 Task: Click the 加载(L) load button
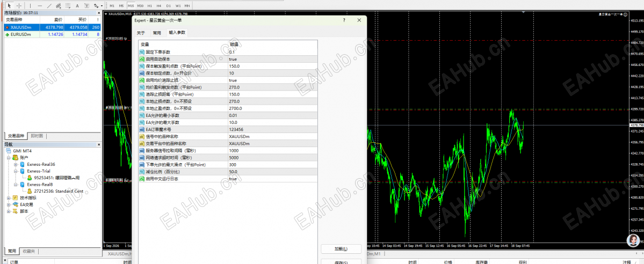click(341, 249)
